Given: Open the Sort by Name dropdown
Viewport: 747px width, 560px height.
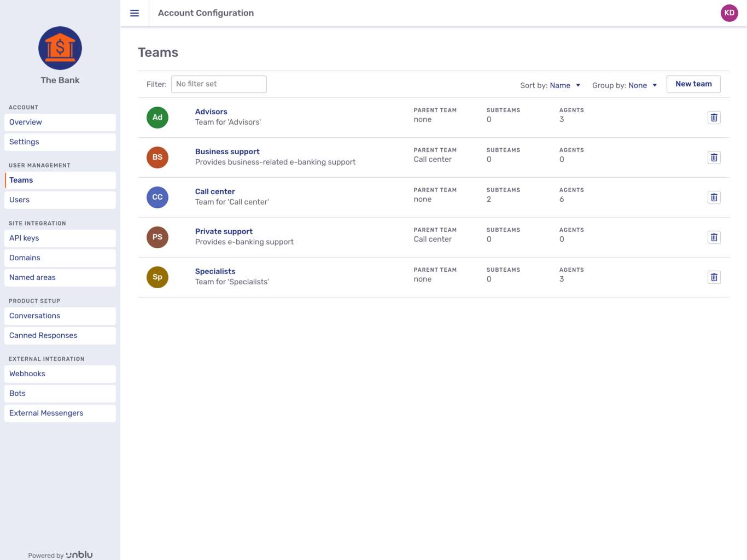Looking at the screenshot, I should pyautogui.click(x=559, y=85).
